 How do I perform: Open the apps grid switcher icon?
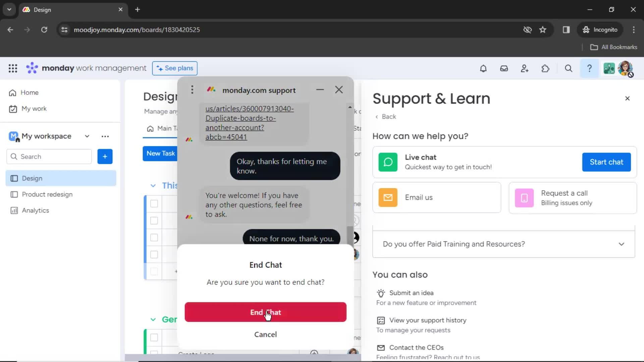tap(13, 68)
